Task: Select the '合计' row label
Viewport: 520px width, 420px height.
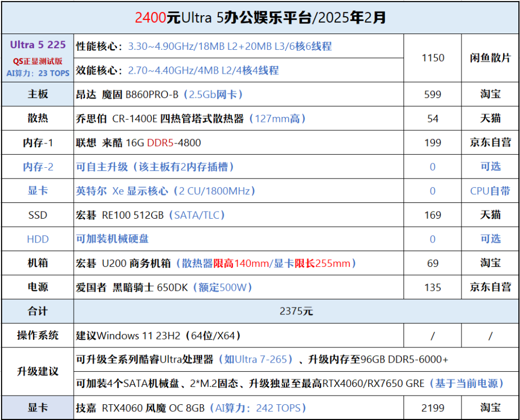Action: 38,312
